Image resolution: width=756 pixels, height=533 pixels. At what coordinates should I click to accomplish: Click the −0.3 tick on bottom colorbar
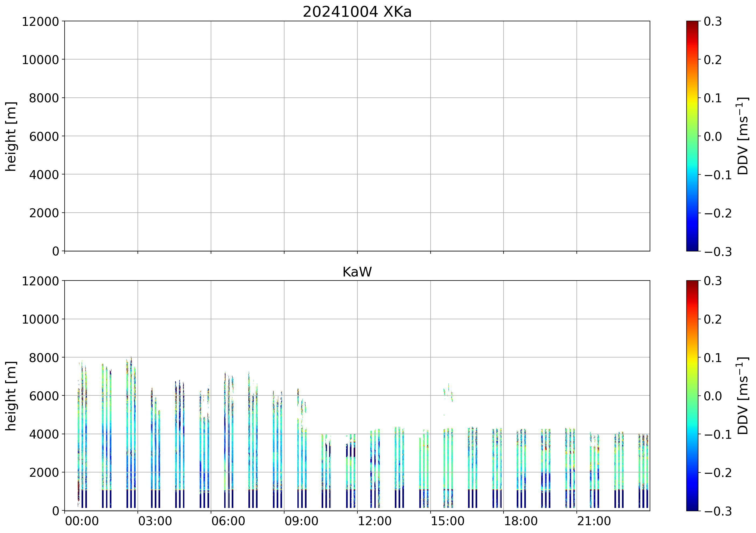[x=718, y=511]
